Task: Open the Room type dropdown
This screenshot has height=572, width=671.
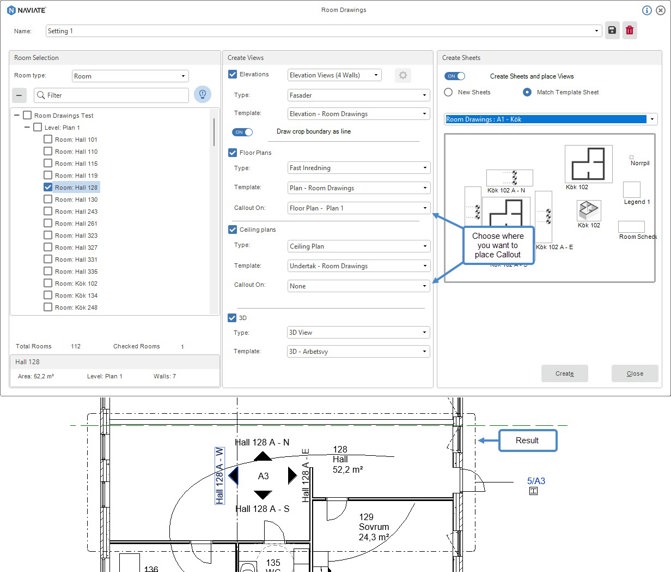Action: coord(130,75)
